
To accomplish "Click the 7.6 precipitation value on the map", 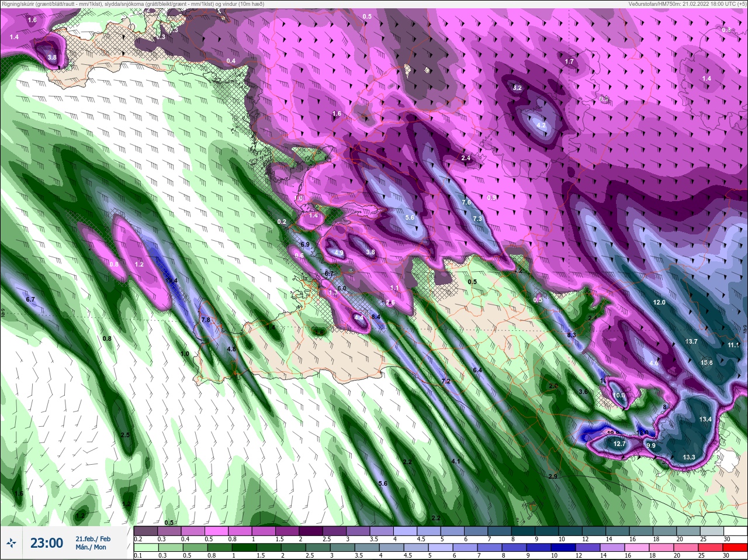I will [x=466, y=202].
